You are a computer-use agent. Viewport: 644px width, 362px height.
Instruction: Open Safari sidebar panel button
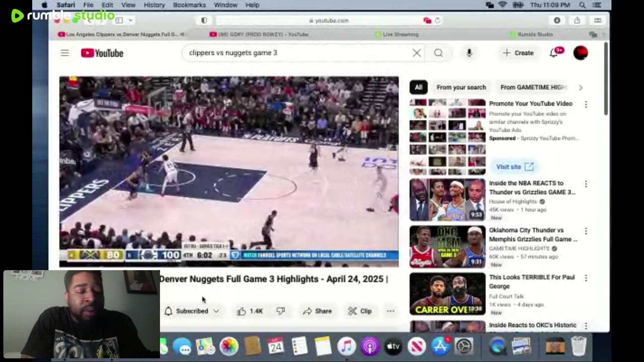119,20
